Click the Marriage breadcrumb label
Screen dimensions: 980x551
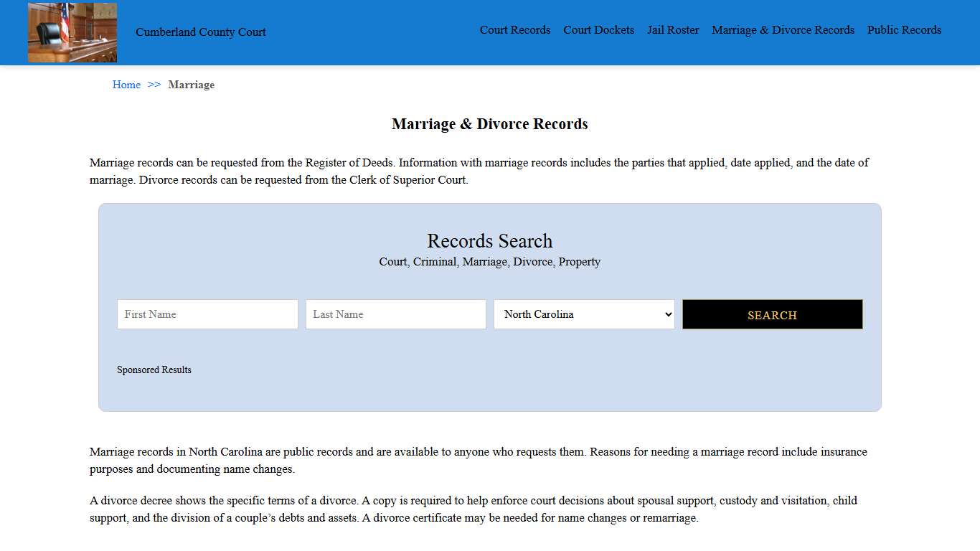click(x=191, y=85)
